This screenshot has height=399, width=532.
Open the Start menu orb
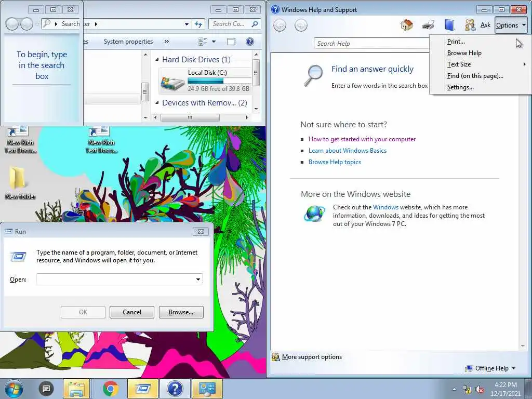[14, 389]
